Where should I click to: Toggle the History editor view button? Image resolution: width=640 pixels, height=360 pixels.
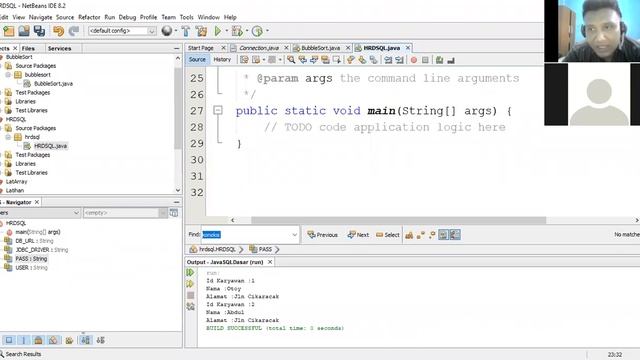(222, 60)
